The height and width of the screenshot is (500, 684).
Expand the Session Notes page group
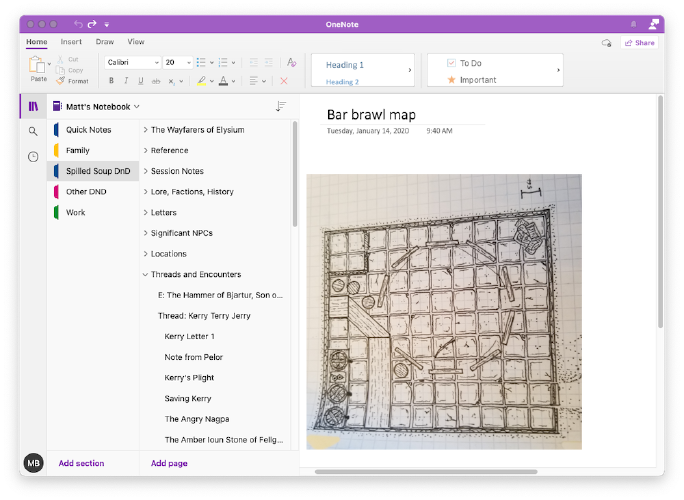click(x=146, y=171)
